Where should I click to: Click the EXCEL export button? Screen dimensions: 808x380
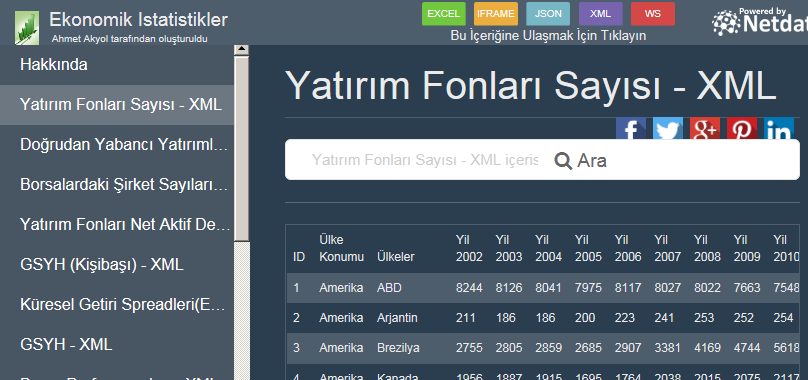click(x=444, y=14)
